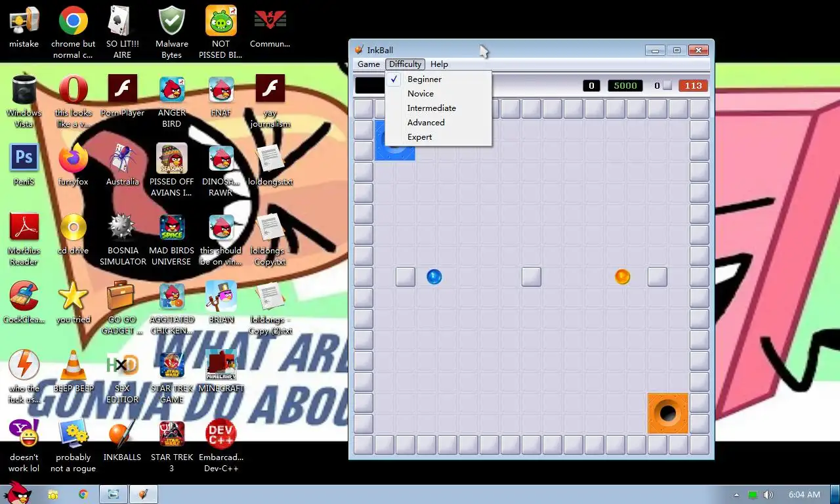Image resolution: width=840 pixels, height=504 pixels.
Task: Click the red 113 timer display
Action: 693,85
